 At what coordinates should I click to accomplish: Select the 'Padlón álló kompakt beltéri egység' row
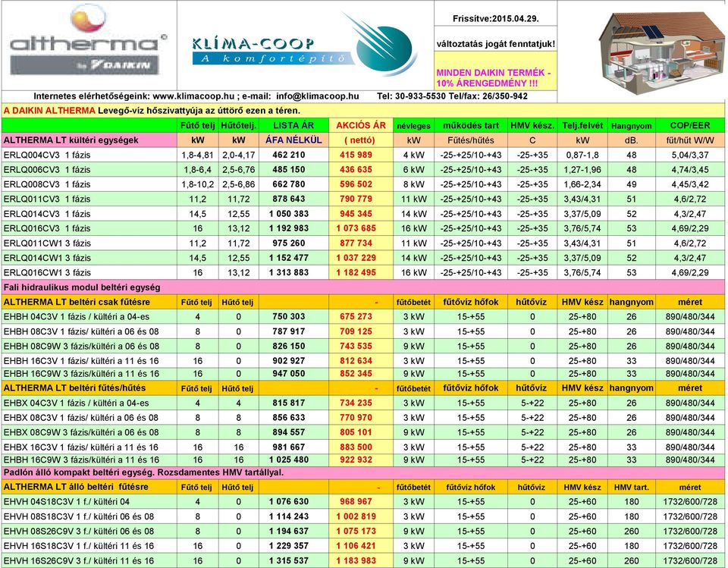coord(362,472)
